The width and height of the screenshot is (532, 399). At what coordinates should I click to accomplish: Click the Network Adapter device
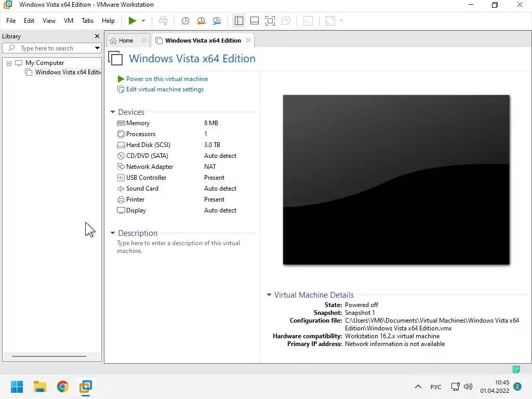[x=149, y=167]
